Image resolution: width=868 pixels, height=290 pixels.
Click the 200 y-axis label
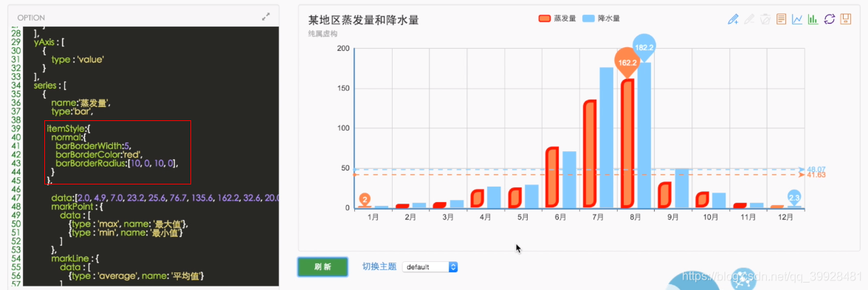(342, 49)
